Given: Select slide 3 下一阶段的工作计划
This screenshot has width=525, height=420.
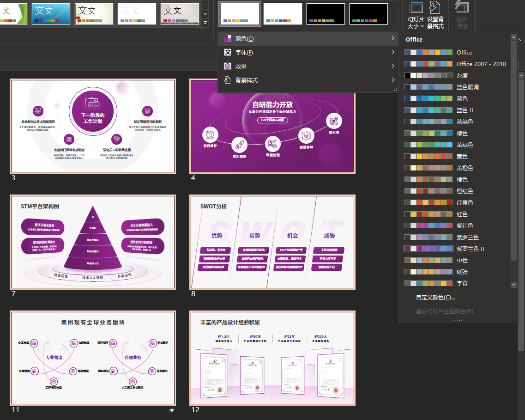Looking at the screenshot, I should [x=93, y=126].
